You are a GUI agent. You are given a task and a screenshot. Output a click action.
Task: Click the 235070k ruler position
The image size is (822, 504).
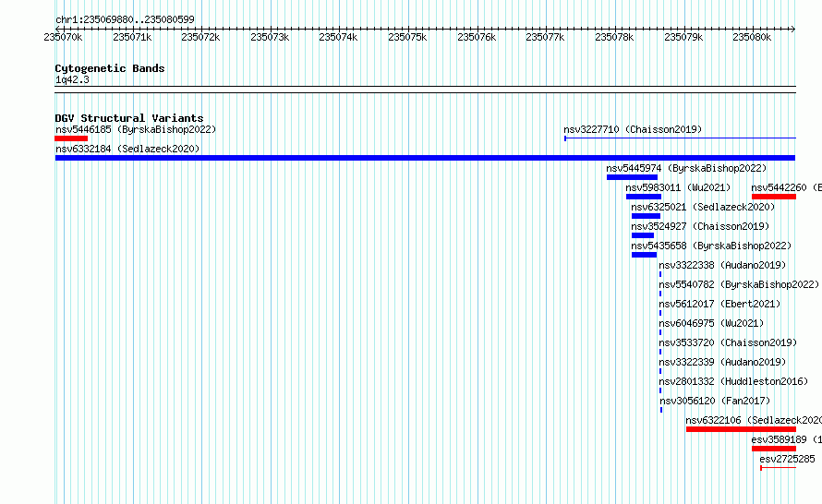63,37
